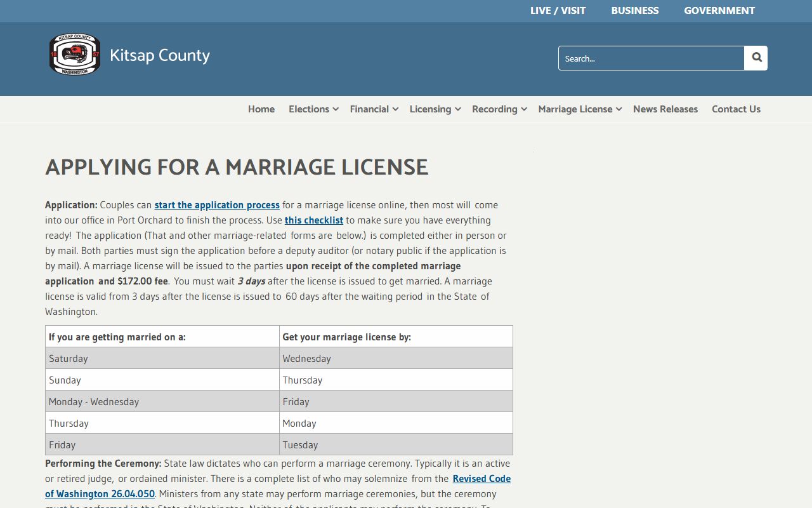This screenshot has width=812, height=508.
Task: Click the magnifying glass search button
Action: coord(756,58)
